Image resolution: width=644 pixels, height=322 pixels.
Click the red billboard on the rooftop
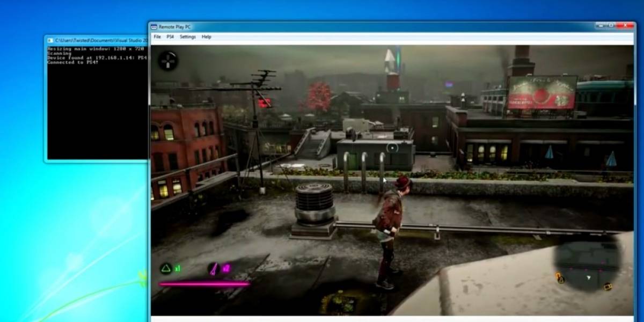[x=541, y=92]
